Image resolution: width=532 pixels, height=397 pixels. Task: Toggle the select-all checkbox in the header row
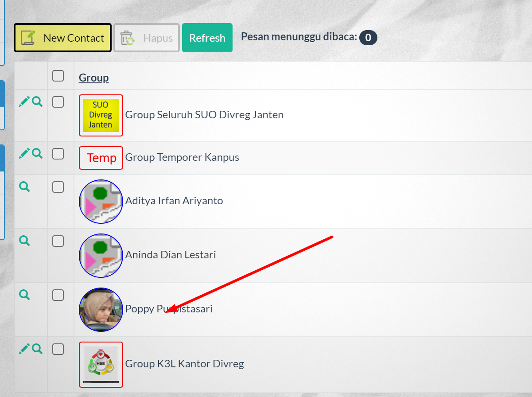coord(58,76)
